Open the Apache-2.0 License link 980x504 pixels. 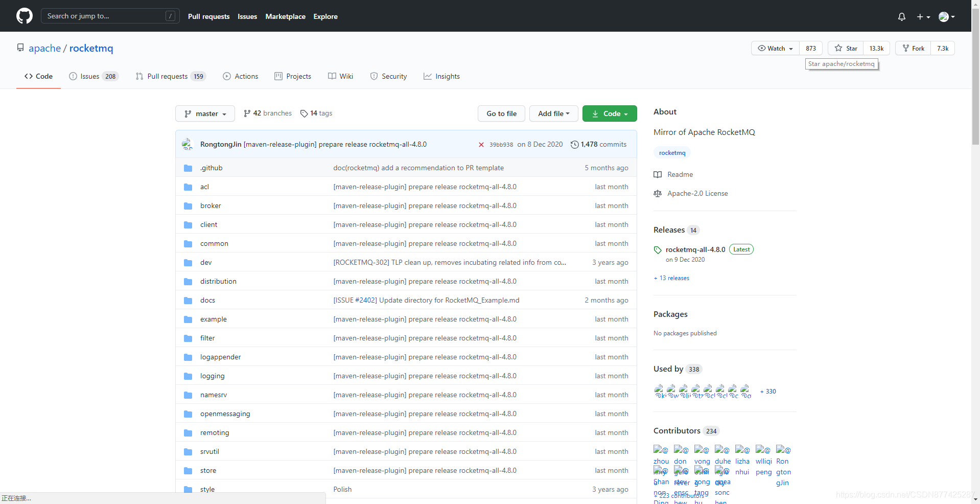point(691,193)
